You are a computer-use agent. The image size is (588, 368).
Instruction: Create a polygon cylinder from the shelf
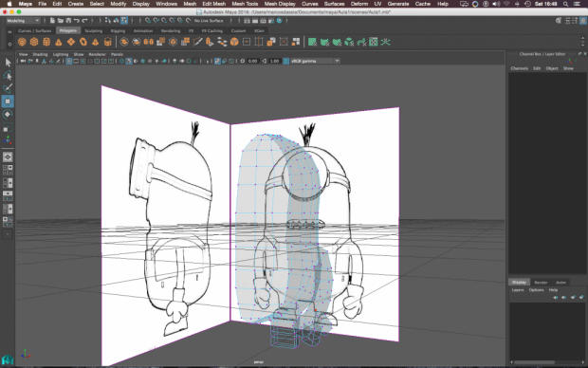coord(46,42)
